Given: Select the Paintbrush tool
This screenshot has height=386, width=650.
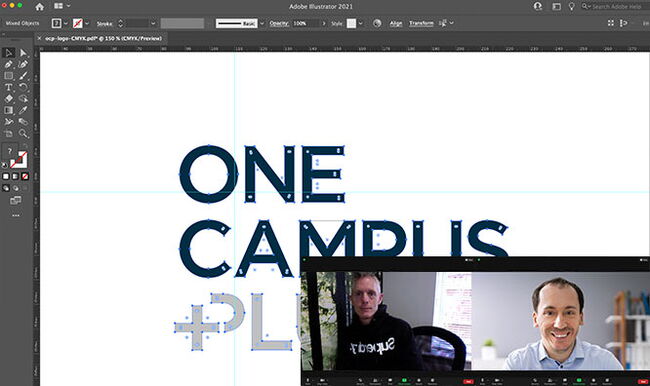Looking at the screenshot, I should [x=23, y=75].
